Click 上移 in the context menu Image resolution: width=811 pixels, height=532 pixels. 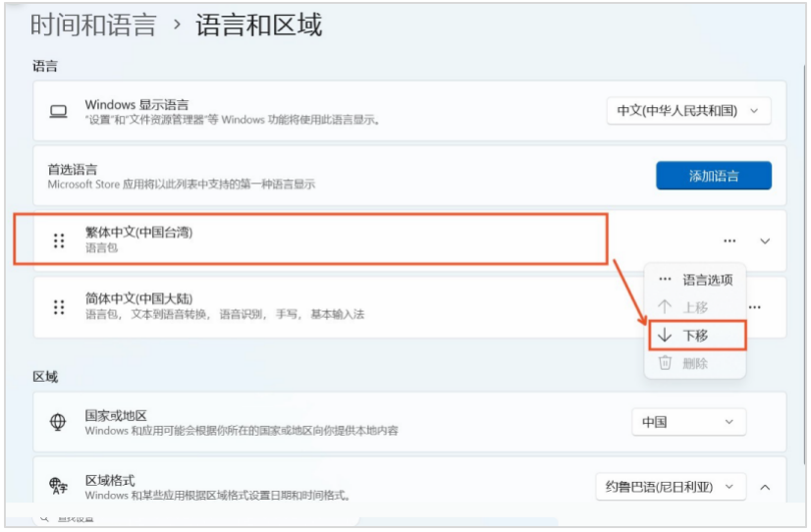(695, 307)
